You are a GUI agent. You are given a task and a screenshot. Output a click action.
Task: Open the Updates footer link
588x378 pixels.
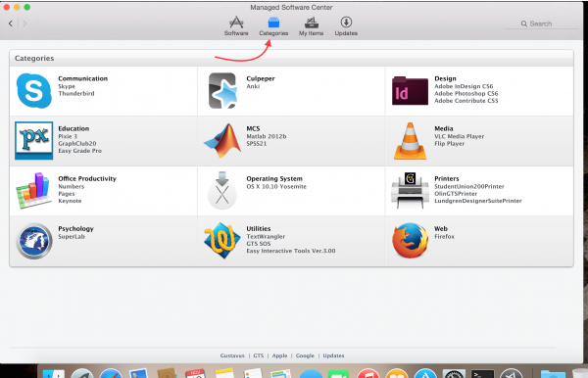(333, 355)
